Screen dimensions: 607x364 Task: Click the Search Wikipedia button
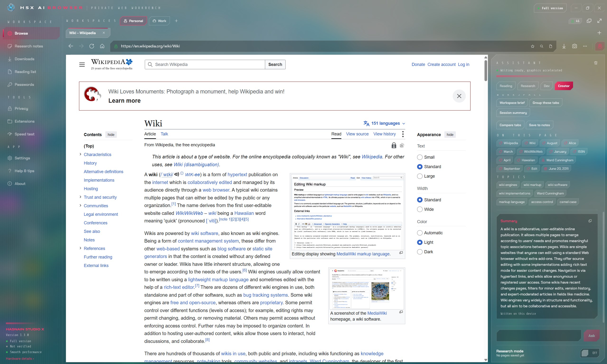[x=275, y=65]
